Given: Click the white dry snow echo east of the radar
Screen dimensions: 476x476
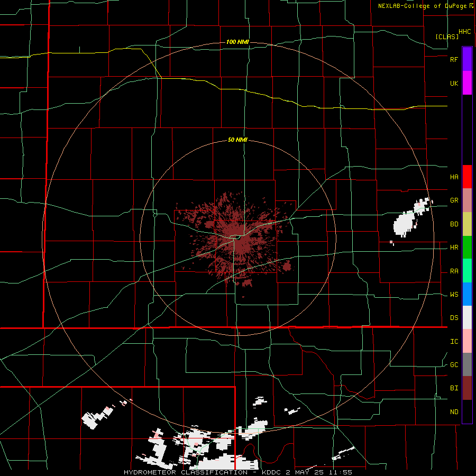Looking at the screenshot, I should coord(405,225).
